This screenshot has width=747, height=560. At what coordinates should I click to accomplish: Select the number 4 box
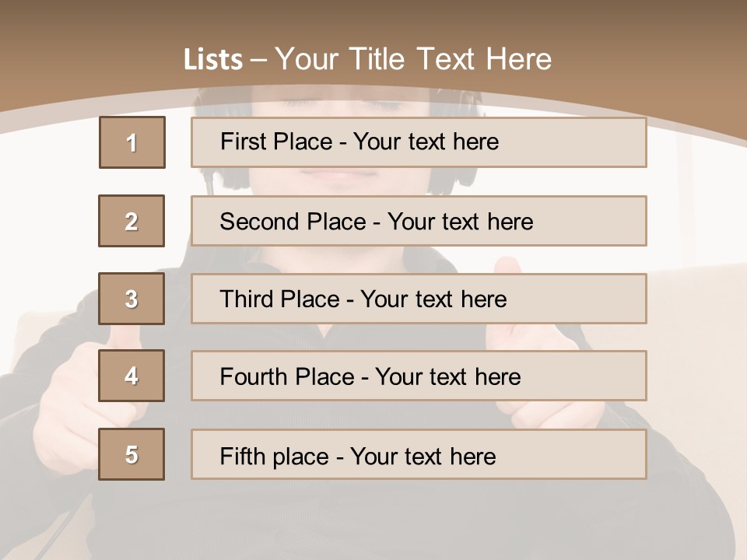coord(132,376)
